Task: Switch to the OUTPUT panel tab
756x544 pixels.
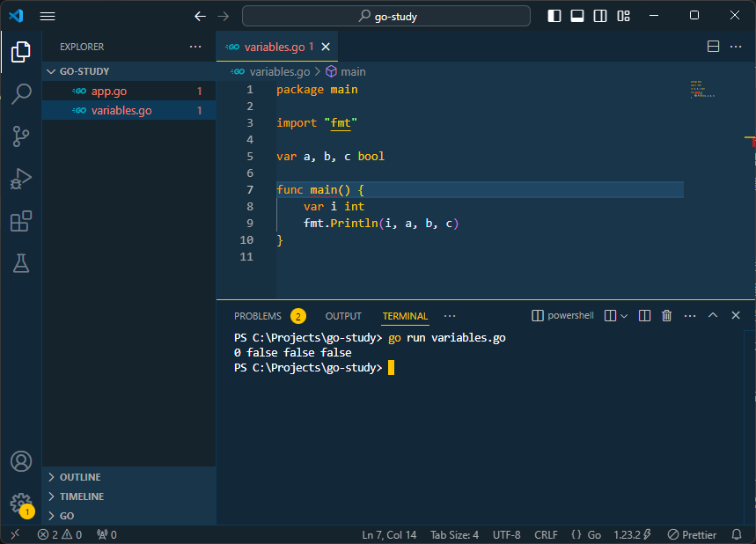Action: pyautogui.click(x=343, y=316)
